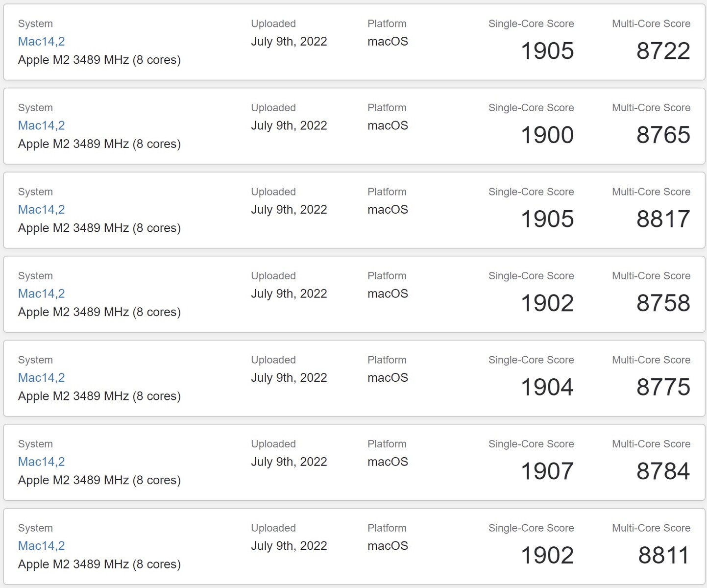Open the Mac14,2 result scoring 8775 multi-core
Image resolution: width=707 pixels, height=588 pixels.
pyautogui.click(x=41, y=378)
